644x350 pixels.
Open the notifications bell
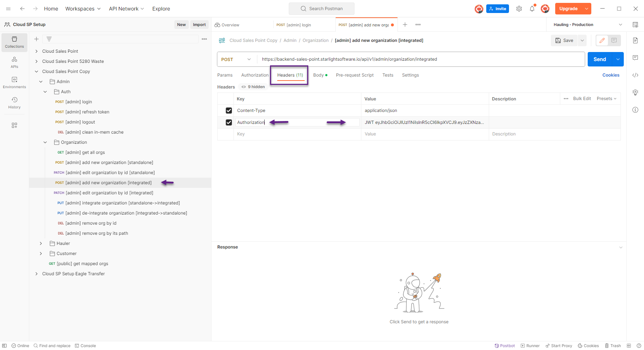[532, 9]
